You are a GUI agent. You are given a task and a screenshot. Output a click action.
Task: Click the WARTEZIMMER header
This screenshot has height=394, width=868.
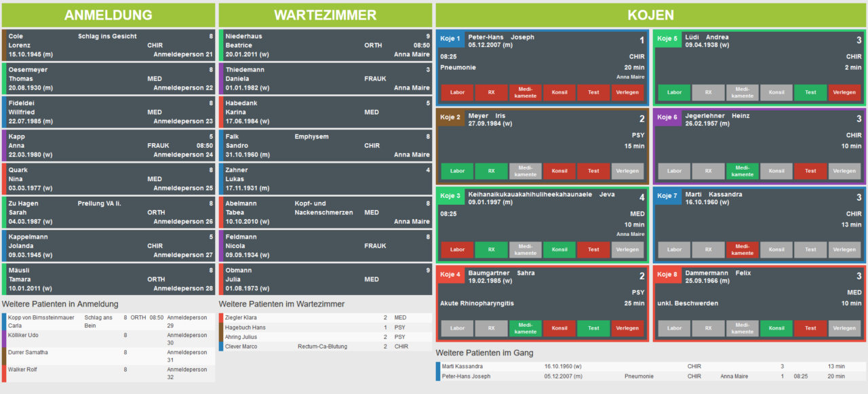coord(325,15)
